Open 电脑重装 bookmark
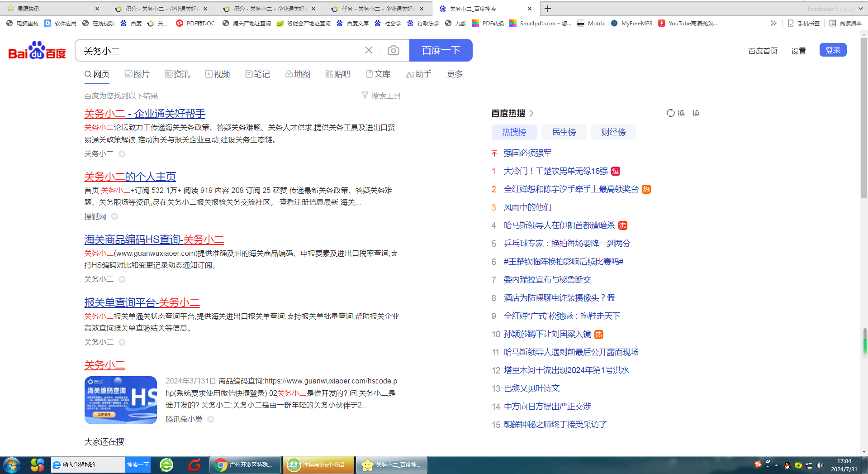Screen dimensions: 868x474 (x=23, y=23)
